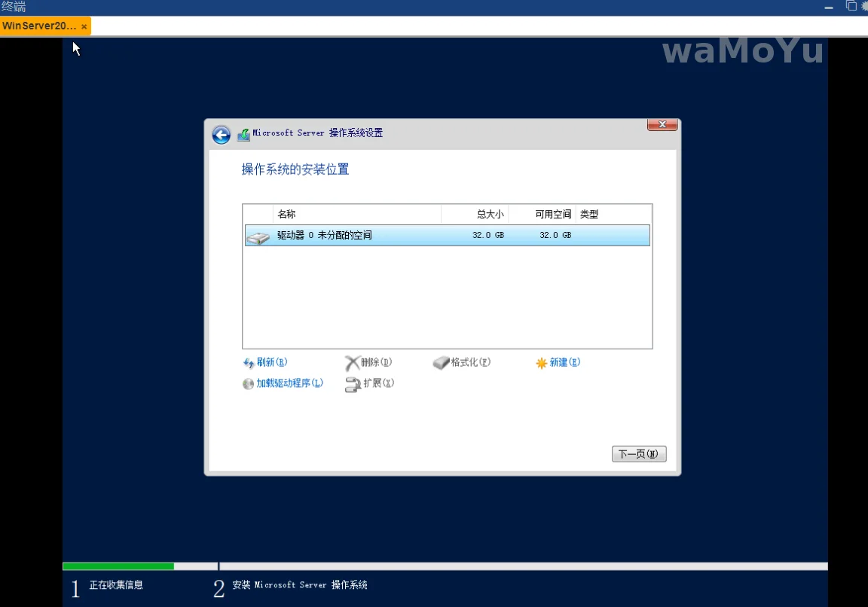Close the WinServer20 tab
Screen dimensions: 868x607
(84, 26)
